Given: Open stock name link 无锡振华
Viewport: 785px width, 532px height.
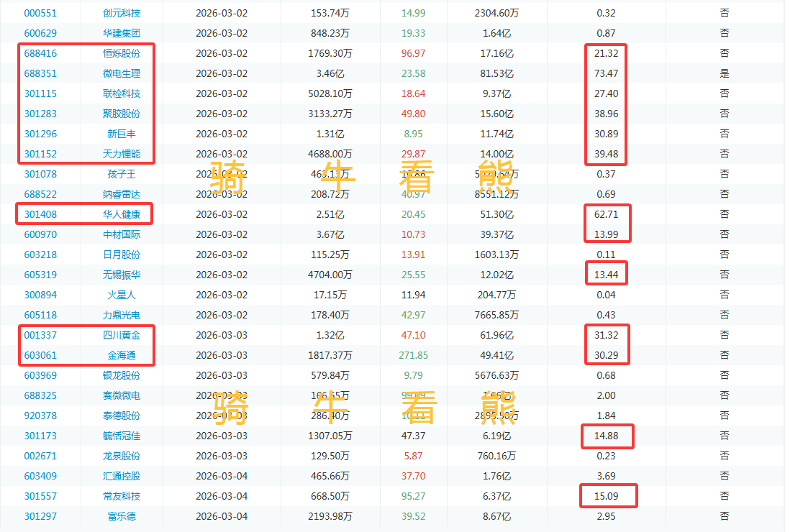Looking at the screenshot, I should click(122, 275).
